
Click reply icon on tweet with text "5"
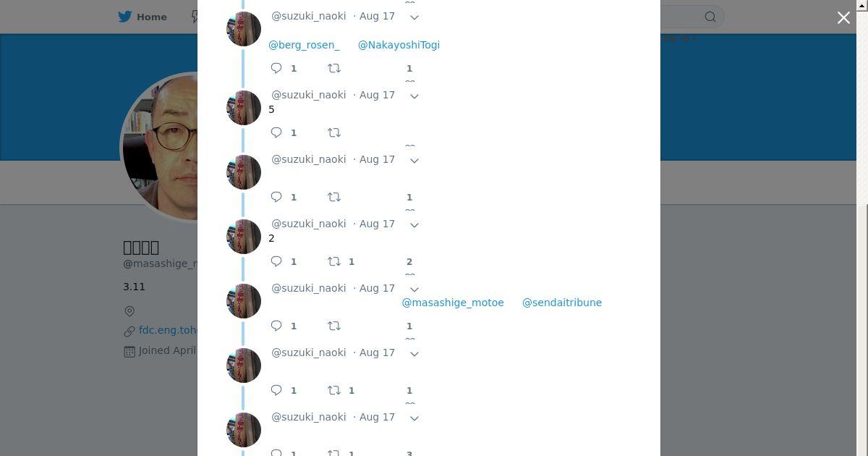pyautogui.click(x=276, y=132)
